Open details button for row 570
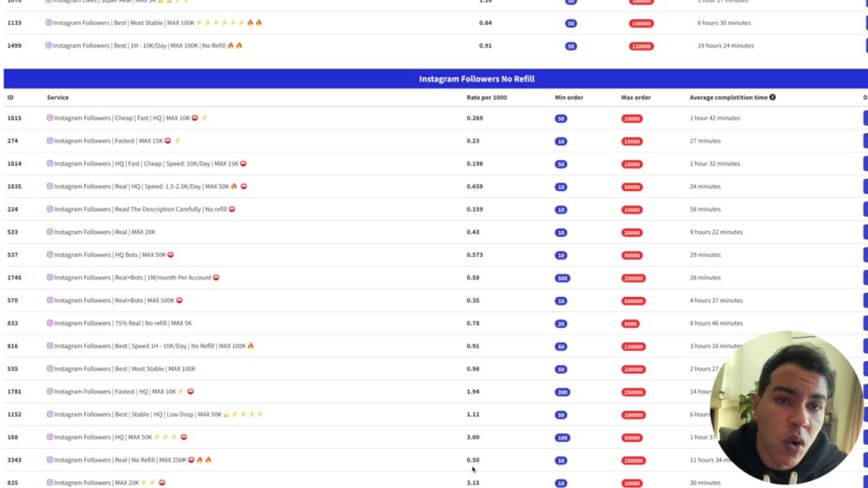The width and height of the screenshot is (868, 488). pyautogui.click(x=865, y=300)
